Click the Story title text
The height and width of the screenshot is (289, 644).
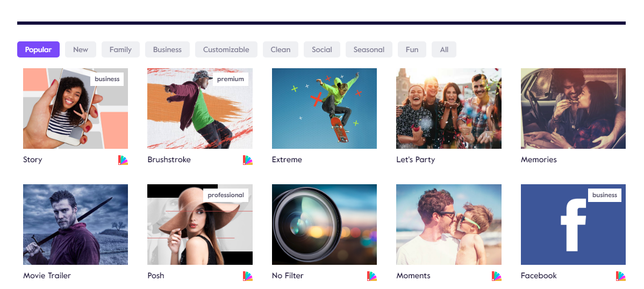(32, 160)
